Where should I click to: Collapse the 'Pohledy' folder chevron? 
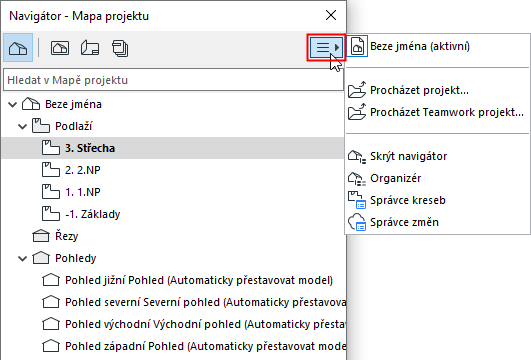pyautogui.click(x=22, y=259)
